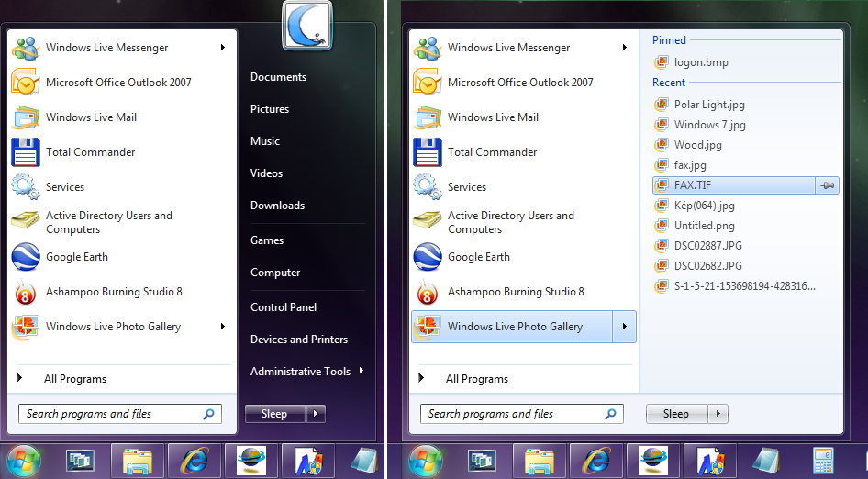Open Windows Live Messenger icon in left Start menu
Screen dimensions: 868x479
[26, 48]
